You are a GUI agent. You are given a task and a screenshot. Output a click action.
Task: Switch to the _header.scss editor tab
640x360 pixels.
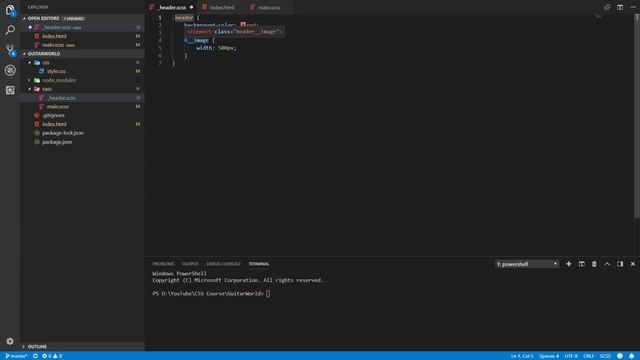tap(171, 7)
